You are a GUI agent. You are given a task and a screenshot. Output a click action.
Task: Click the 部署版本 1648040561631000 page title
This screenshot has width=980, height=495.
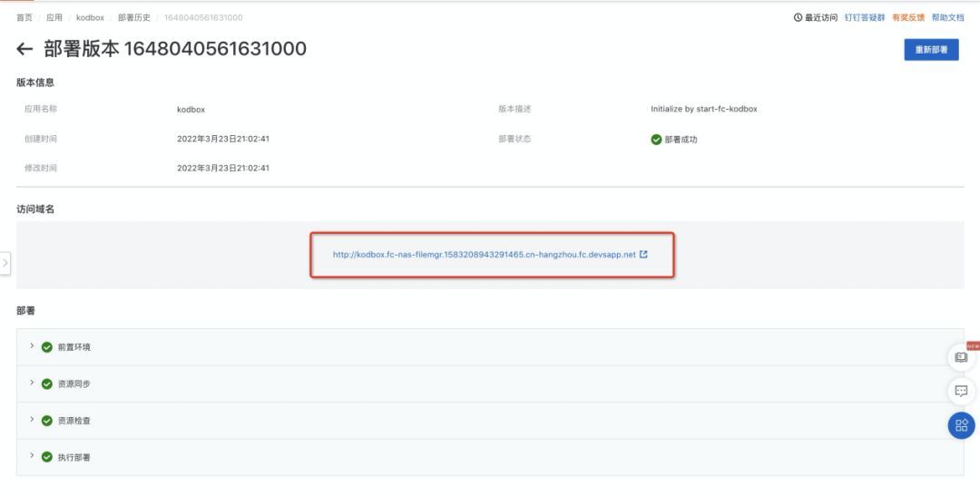[175, 49]
